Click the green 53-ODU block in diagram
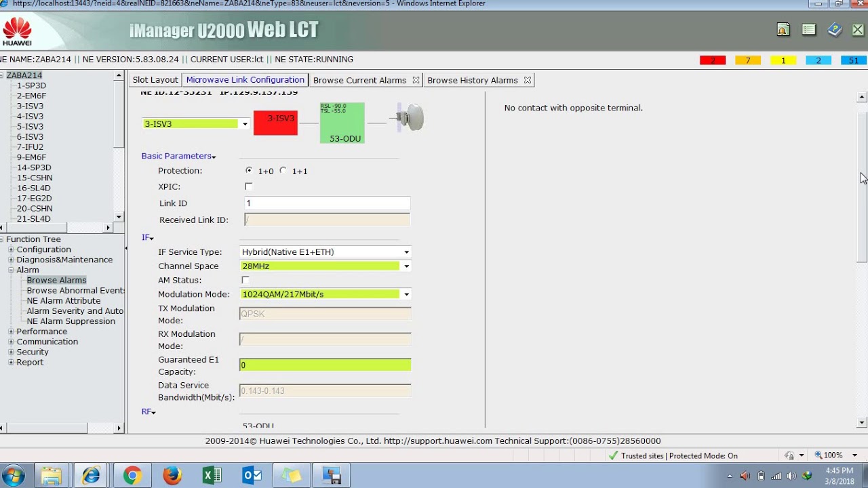The width and height of the screenshot is (868, 488). point(342,123)
